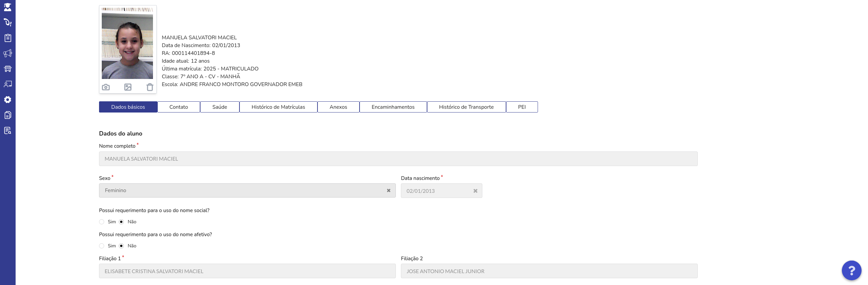Click the Nome completo input field
This screenshot has width=868, height=285.
pyautogui.click(x=398, y=159)
